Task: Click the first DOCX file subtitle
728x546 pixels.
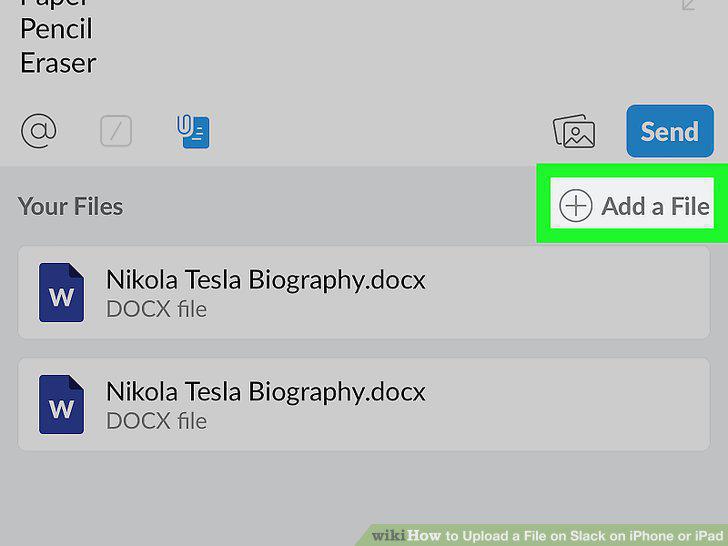Action: [156, 309]
